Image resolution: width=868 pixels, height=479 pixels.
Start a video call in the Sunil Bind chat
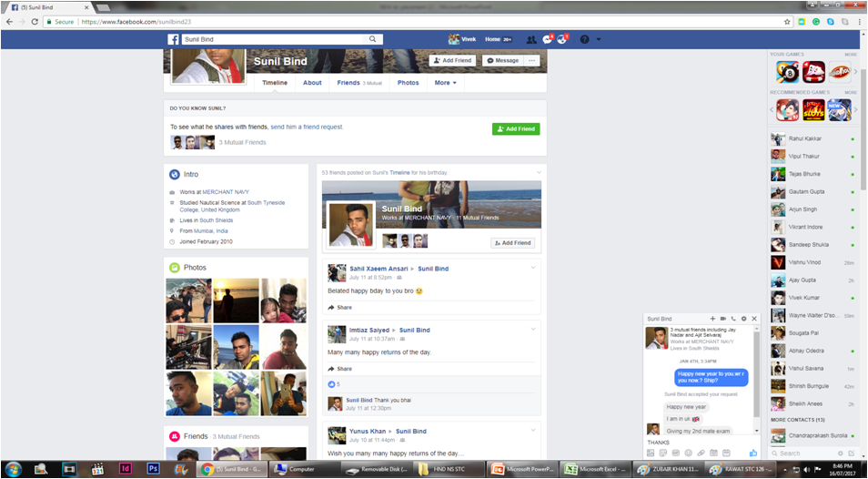coord(723,318)
